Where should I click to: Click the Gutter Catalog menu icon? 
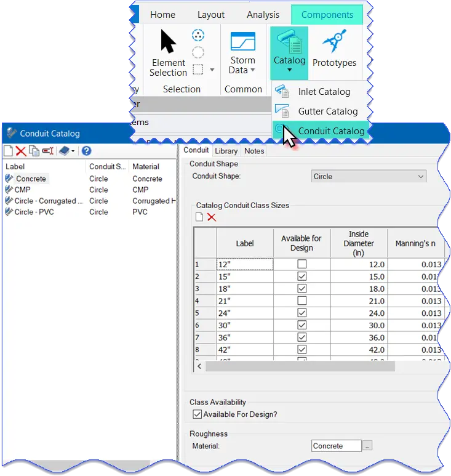tap(282, 111)
